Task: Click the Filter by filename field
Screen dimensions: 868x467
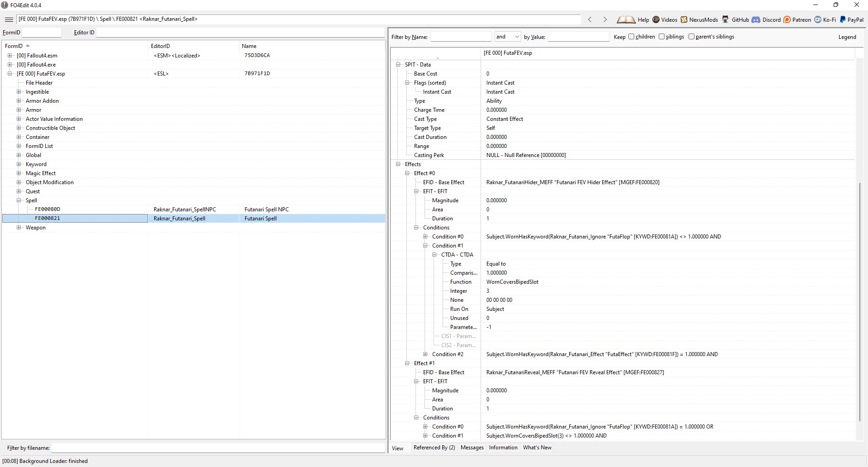Action: [x=218, y=448]
